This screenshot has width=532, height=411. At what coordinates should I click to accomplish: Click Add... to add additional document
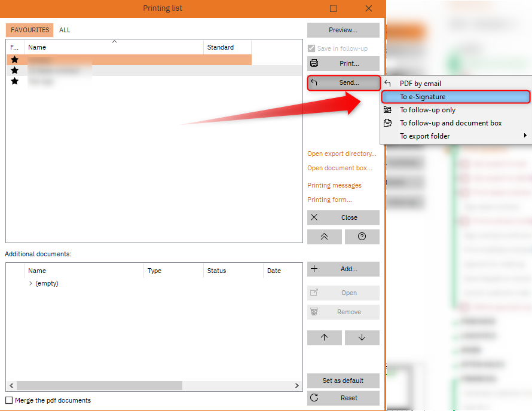[x=343, y=269]
